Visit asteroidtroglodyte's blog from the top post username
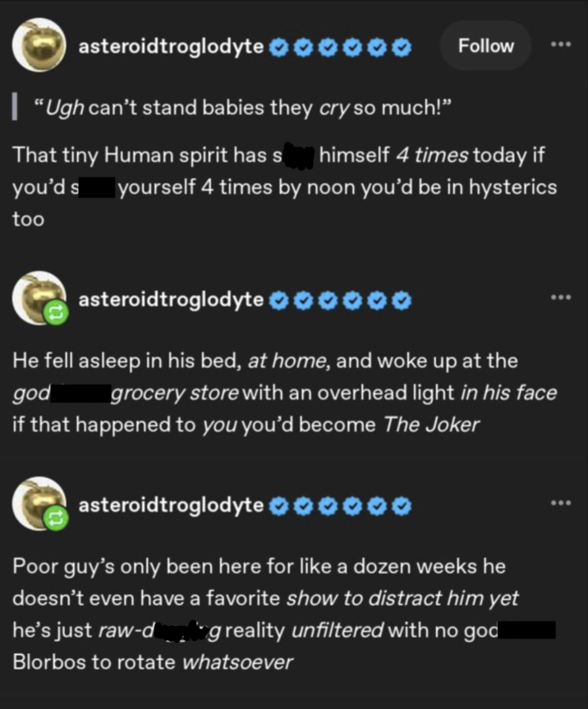588x709 pixels. tap(171, 48)
